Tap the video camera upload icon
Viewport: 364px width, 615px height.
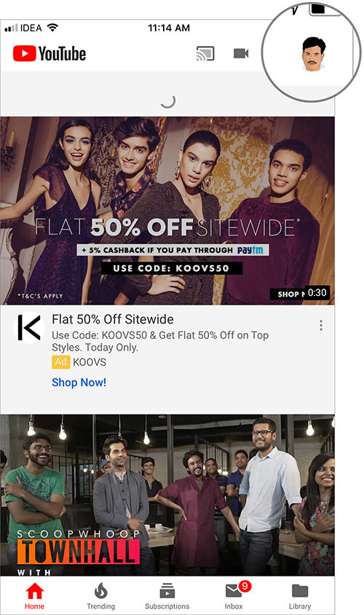coord(241,53)
